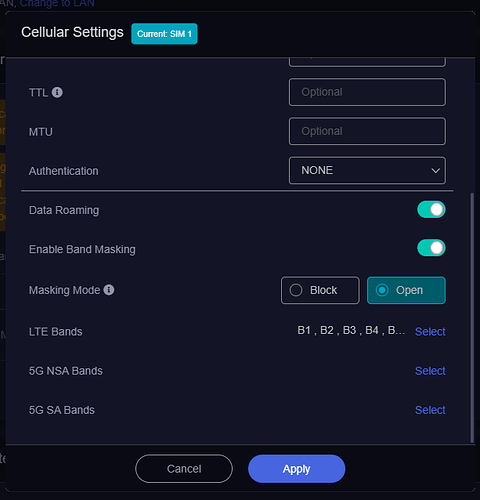Click the TTL info icon
480x500 pixels.
click(57, 92)
